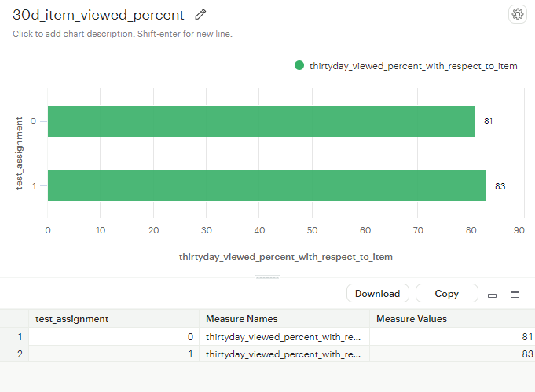Sort by test_assignment column header
535x392 pixels.
[x=72, y=318]
